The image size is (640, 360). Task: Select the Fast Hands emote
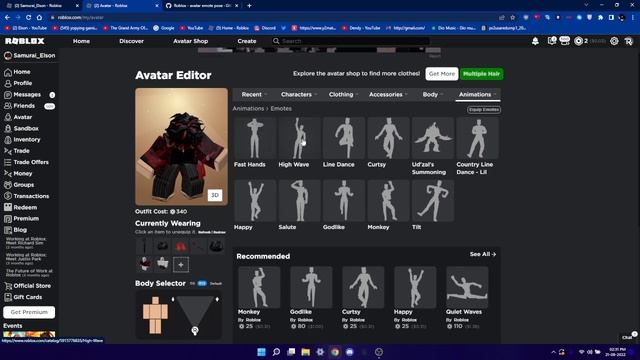255,138
